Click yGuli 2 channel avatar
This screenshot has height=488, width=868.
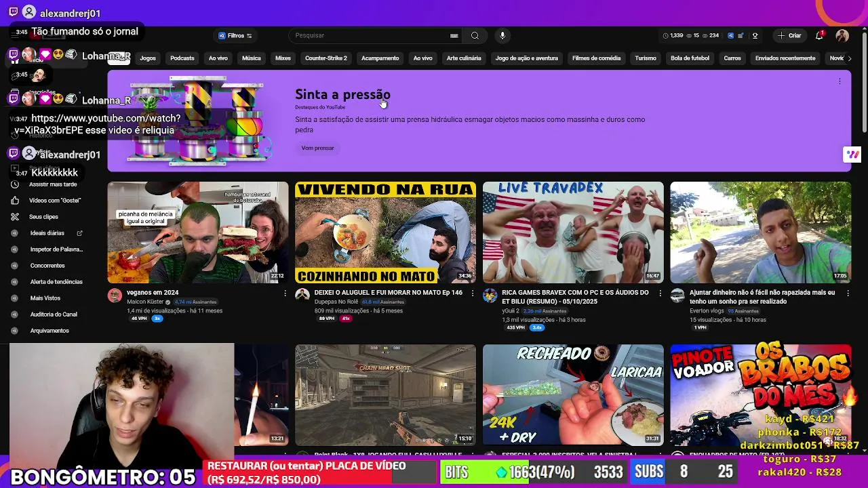point(490,296)
